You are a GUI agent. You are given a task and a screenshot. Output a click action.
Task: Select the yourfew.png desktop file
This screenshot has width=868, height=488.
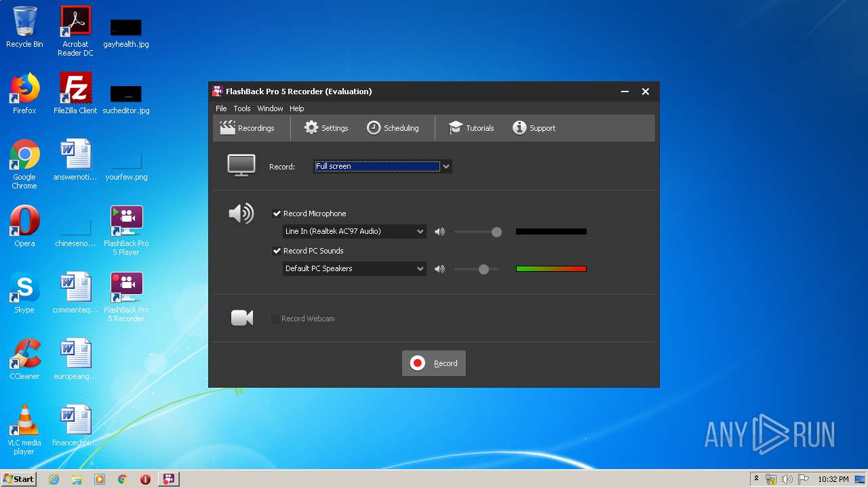click(x=126, y=166)
